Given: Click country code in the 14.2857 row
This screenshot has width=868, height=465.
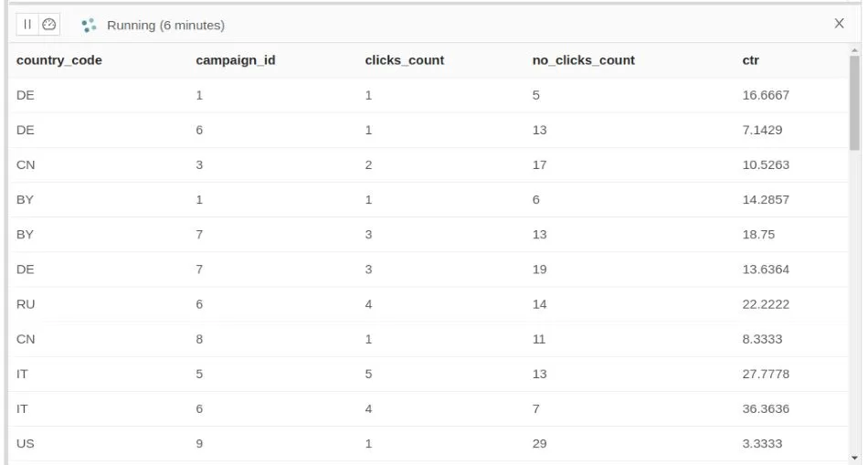Looking at the screenshot, I should pos(25,200).
